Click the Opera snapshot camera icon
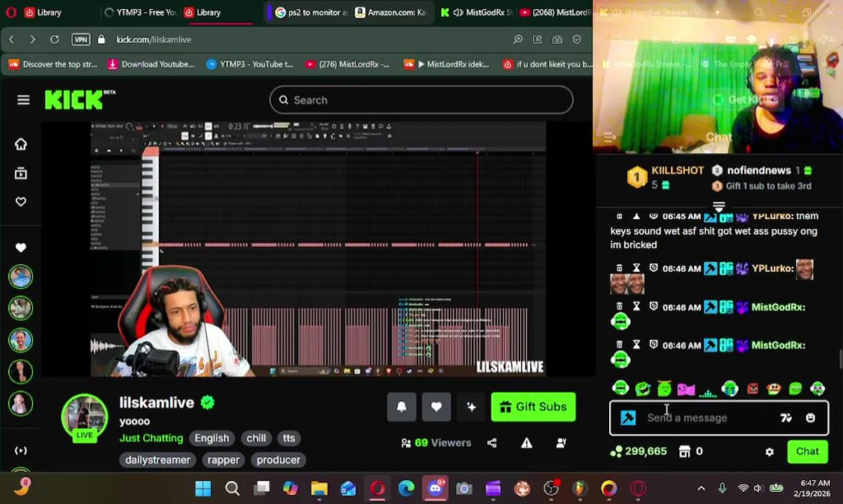843x504 pixels. click(x=557, y=40)
